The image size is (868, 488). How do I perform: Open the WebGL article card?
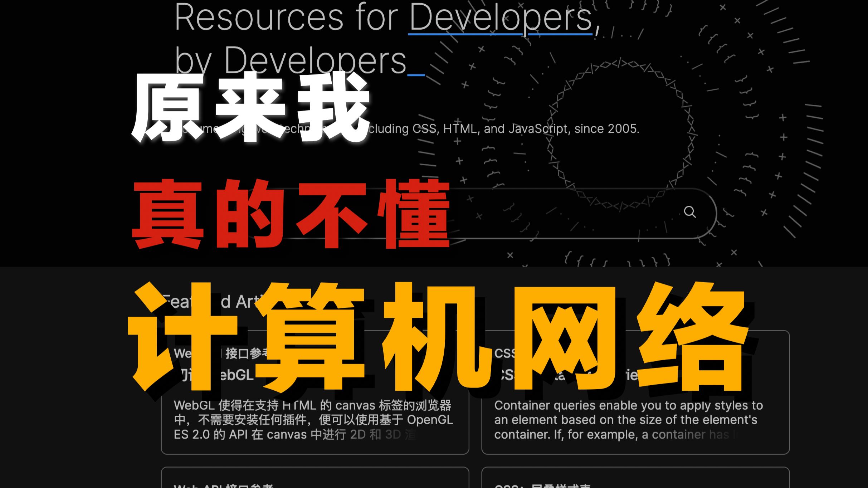click(315, 392)
